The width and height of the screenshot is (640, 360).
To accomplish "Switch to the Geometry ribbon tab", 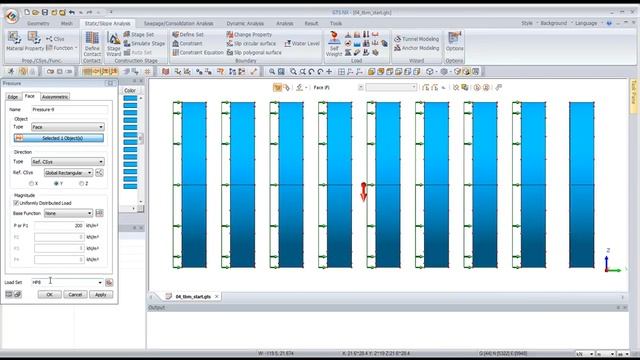I will [x=38, y=24].
